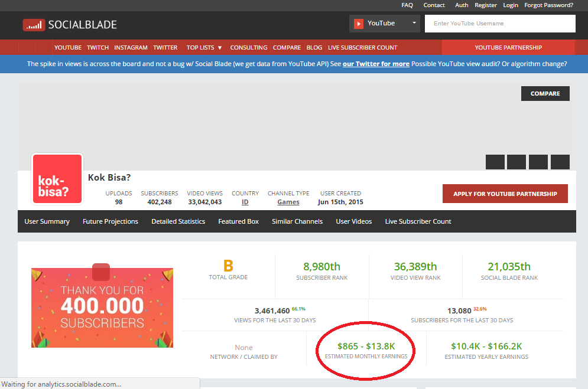Click the black COMPARE button
This screenshot has height=389, width=588.
(x=545, y=94)
